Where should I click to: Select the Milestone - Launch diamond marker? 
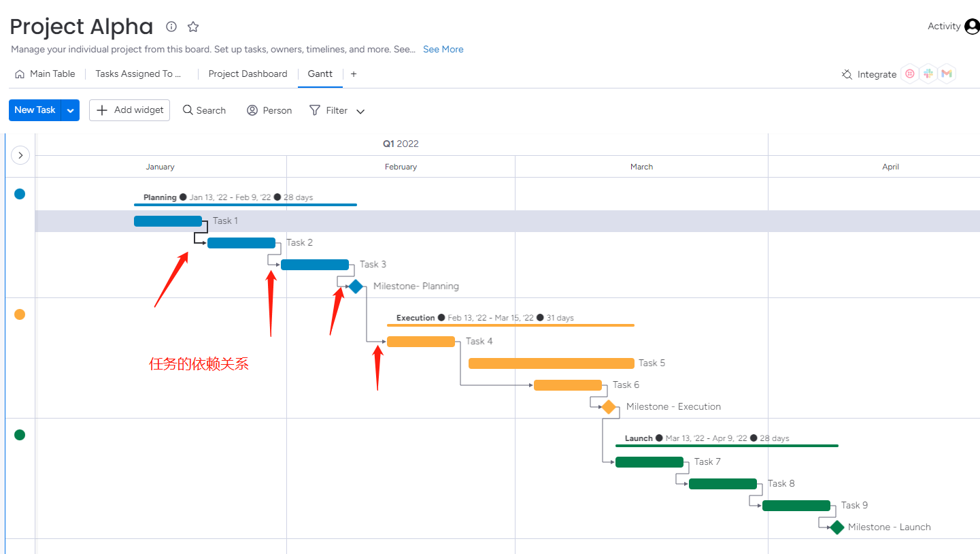837,527
